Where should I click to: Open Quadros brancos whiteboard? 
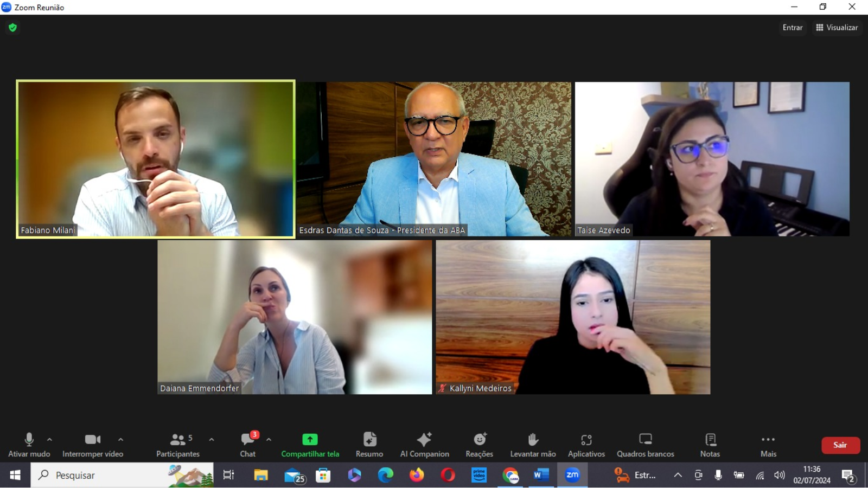pyautogui.click(x=645, y=445)
